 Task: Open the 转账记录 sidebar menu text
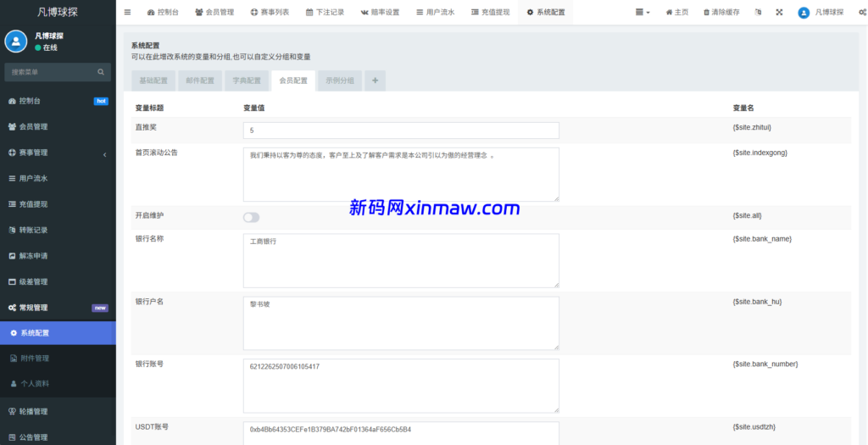click(33, 230)
